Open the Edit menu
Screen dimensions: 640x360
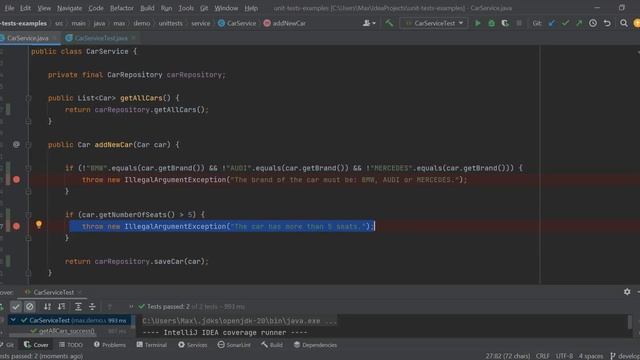point(25,8)
